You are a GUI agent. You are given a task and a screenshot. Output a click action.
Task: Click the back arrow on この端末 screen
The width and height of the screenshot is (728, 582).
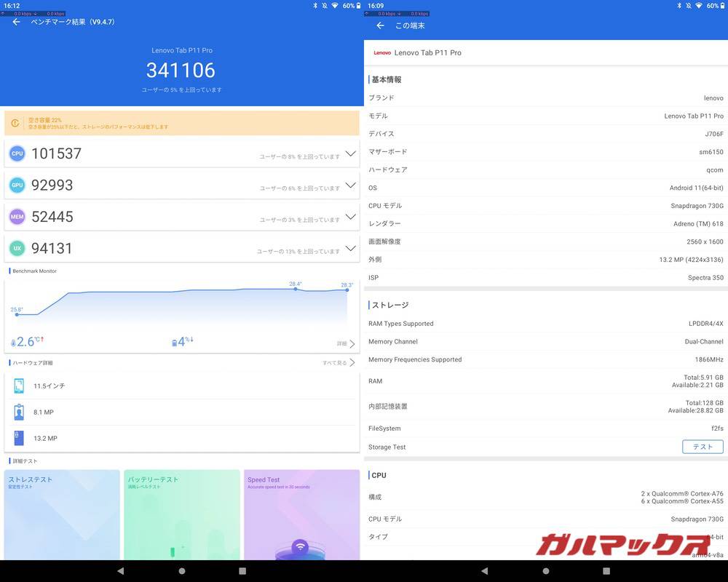379,25
